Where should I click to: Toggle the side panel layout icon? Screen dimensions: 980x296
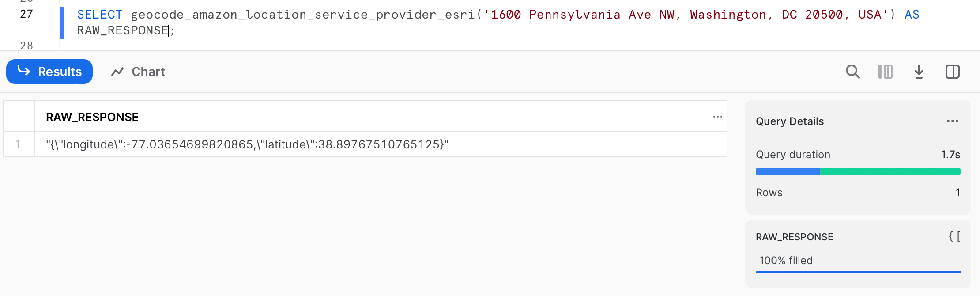953,72
